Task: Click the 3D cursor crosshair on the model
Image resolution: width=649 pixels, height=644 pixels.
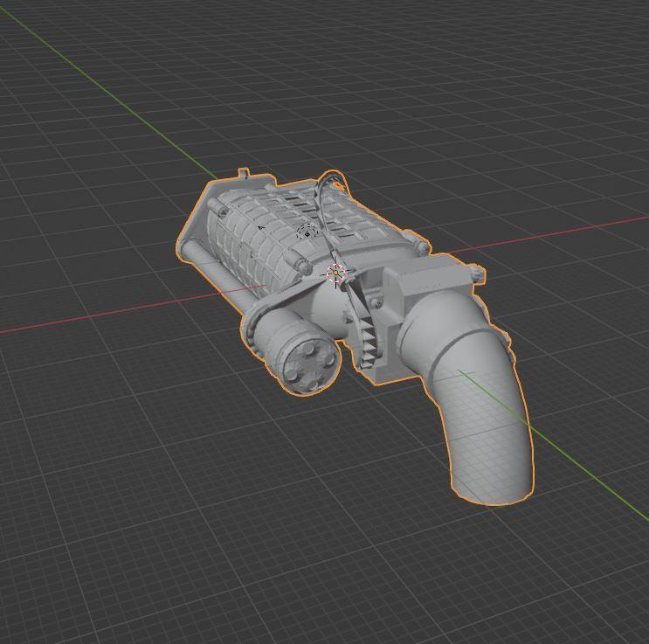Action: tap(335, 274)
